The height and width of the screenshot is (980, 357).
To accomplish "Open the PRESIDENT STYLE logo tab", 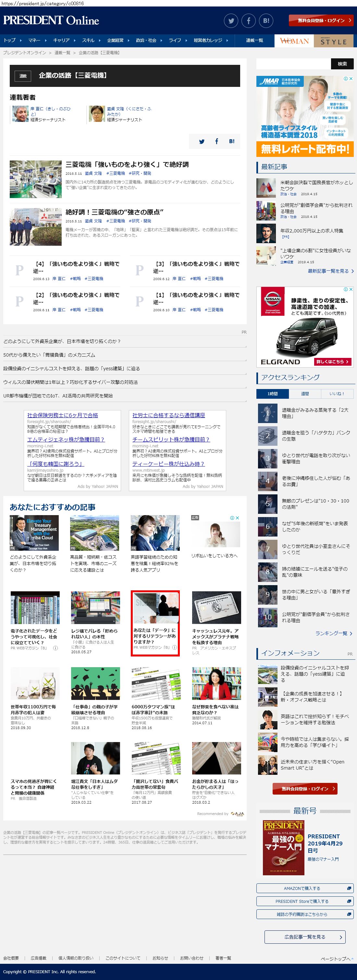I will [333, 41].
